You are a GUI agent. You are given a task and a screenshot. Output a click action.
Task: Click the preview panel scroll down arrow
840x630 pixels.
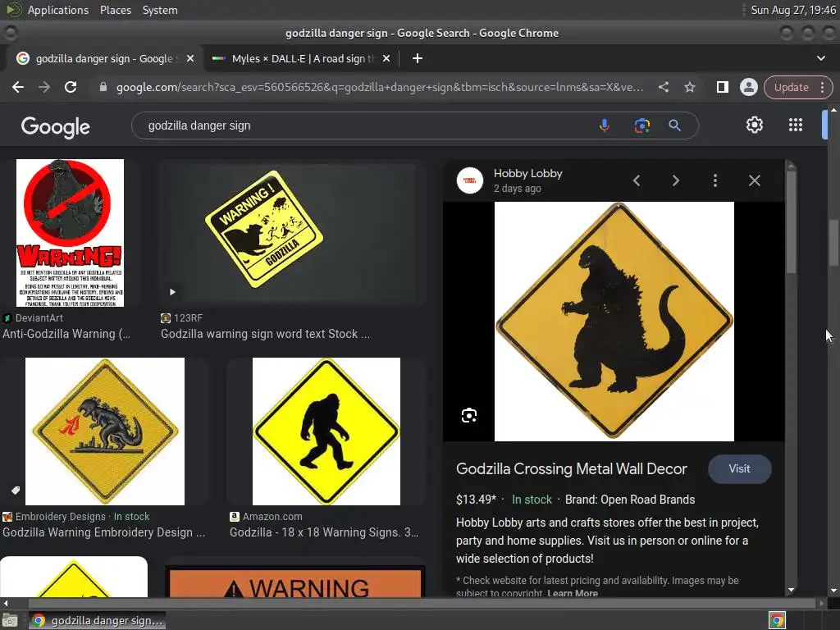pyautogui.click(x=792, y=591)
